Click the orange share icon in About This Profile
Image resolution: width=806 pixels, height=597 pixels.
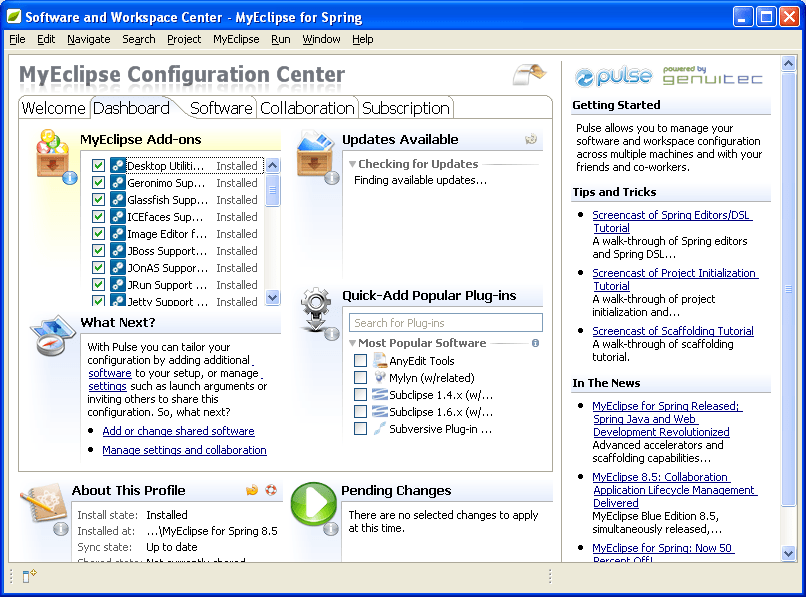(252, 490)
